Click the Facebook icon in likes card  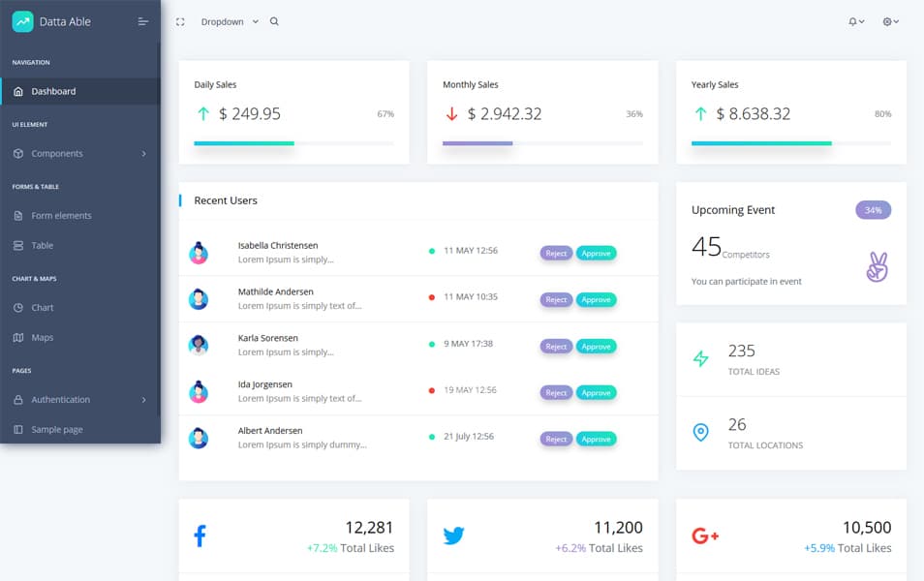tap(200, 535)
